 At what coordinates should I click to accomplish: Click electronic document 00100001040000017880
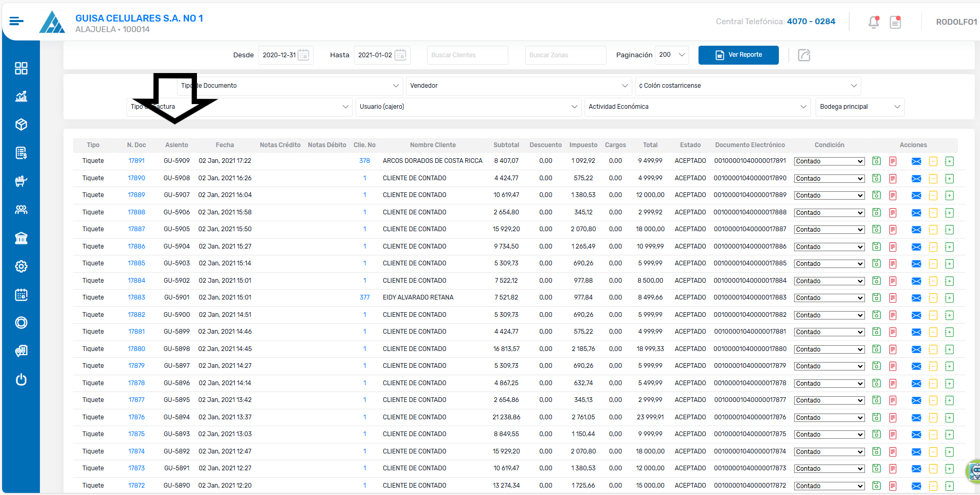coord(750,349)
